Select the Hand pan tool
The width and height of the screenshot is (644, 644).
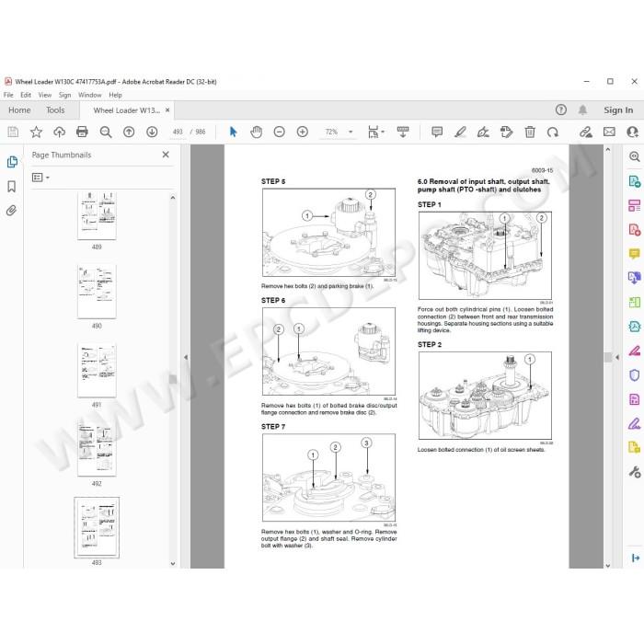click(x=257, y=132)
